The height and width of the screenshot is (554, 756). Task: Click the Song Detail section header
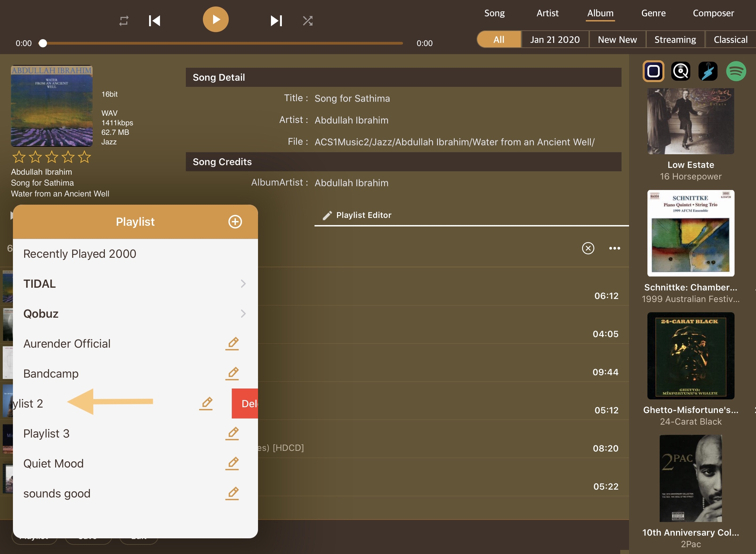pos(403,77)
